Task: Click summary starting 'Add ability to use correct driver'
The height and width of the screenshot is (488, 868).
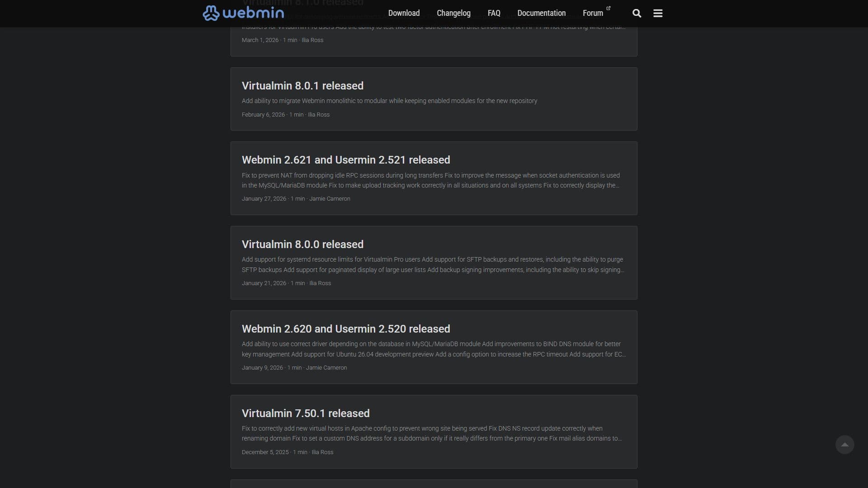Action: 434,349
